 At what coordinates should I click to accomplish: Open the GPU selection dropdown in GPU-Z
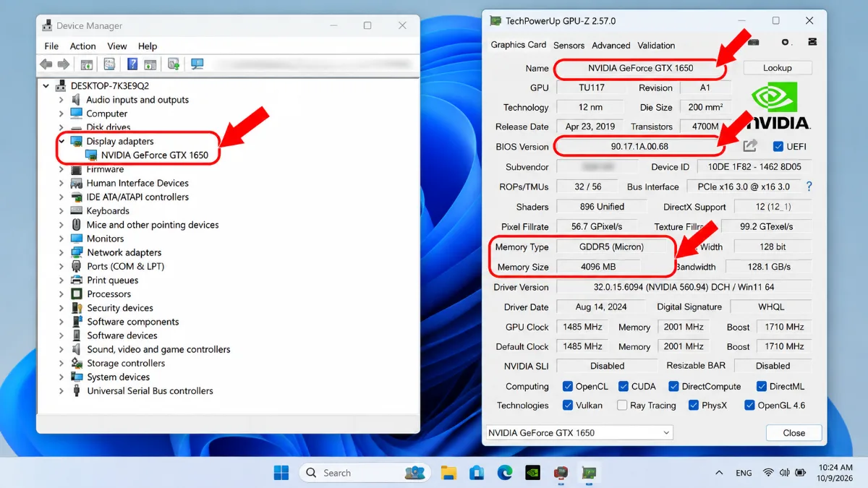(x=579, y=433)
